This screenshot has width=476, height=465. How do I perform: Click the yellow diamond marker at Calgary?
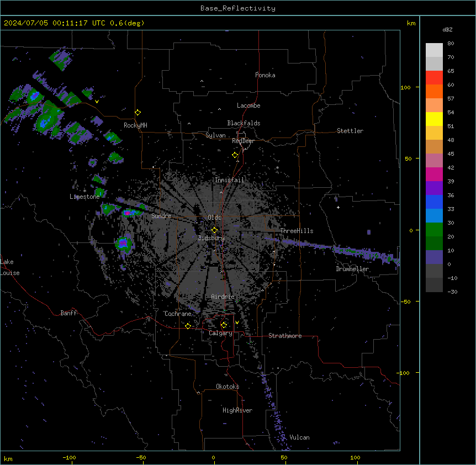pos(224,325)
